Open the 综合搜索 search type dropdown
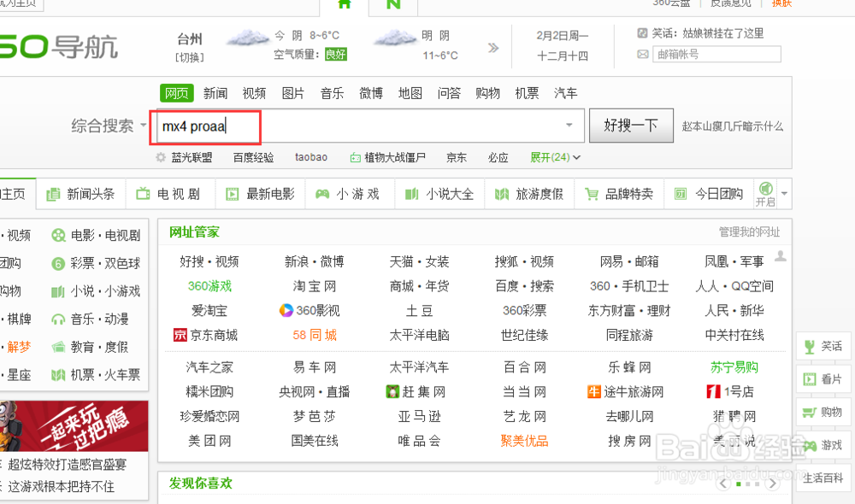Viewport: 855px width, 504px height. (105, 126)
